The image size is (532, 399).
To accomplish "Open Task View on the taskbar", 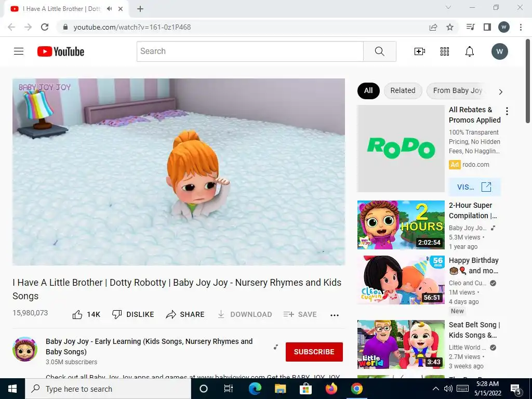I will click(x=229, y=389).
